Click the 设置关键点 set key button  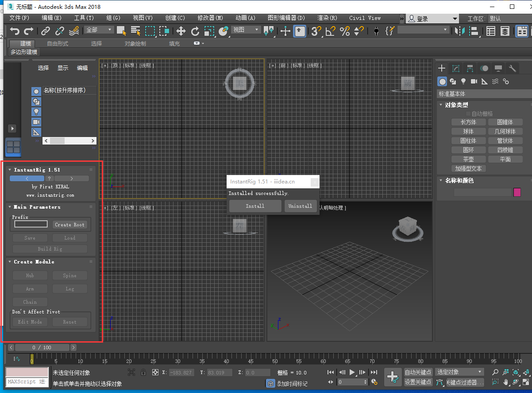(x=418, y=382)
